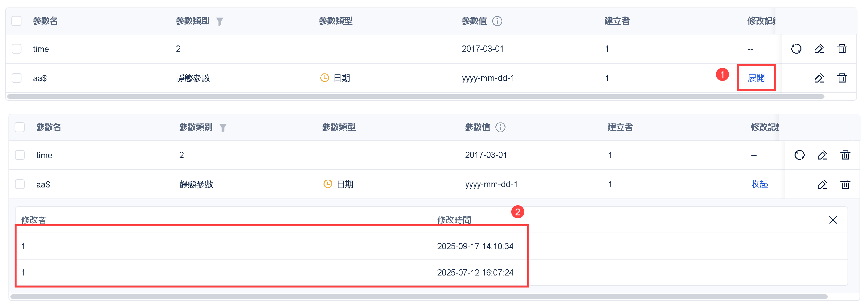Click refresh icon for time row in top table

point(796,49)
